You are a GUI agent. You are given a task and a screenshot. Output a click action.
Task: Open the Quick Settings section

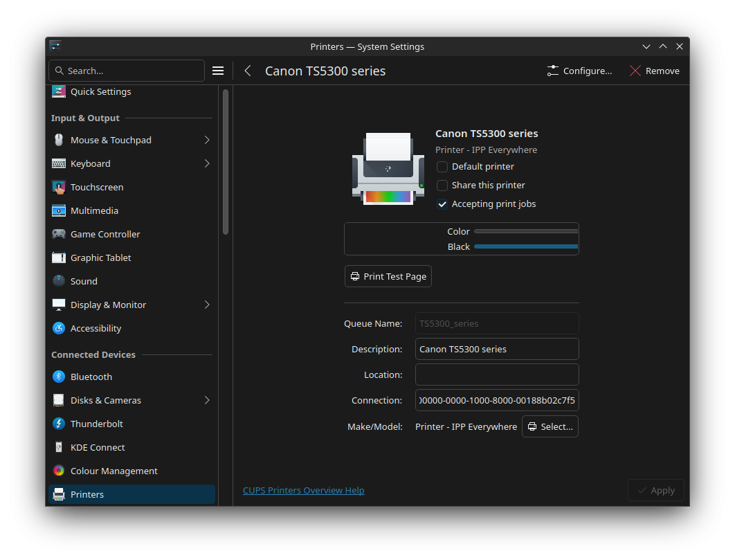(x=131, y=92)
